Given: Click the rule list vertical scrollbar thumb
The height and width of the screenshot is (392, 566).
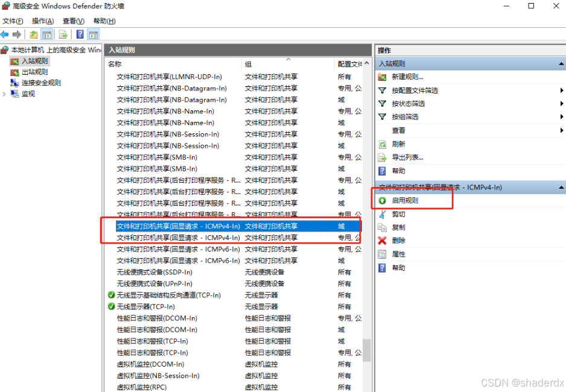Looking at the screenshot, I should pos(367,350).
